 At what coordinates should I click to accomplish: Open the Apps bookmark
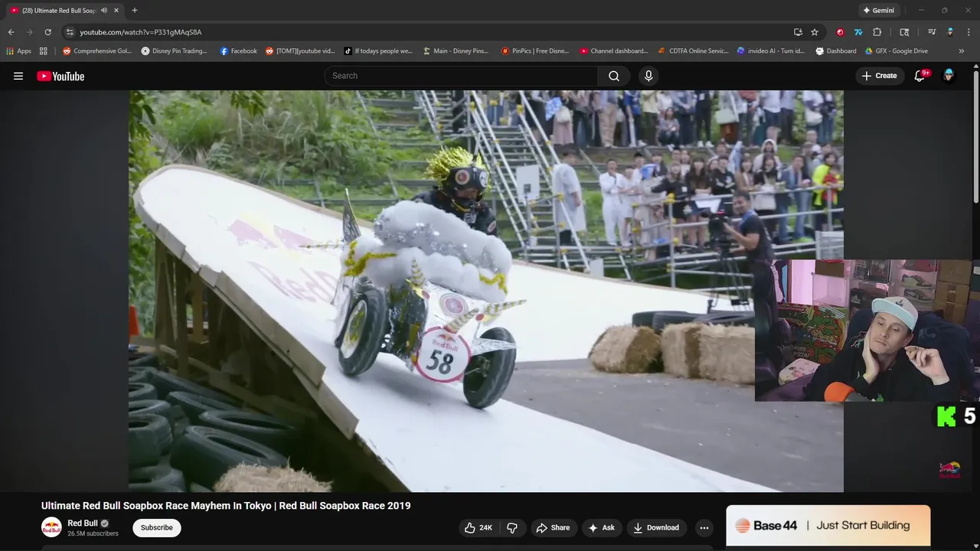pyautogui.click(x=19, y=51)
